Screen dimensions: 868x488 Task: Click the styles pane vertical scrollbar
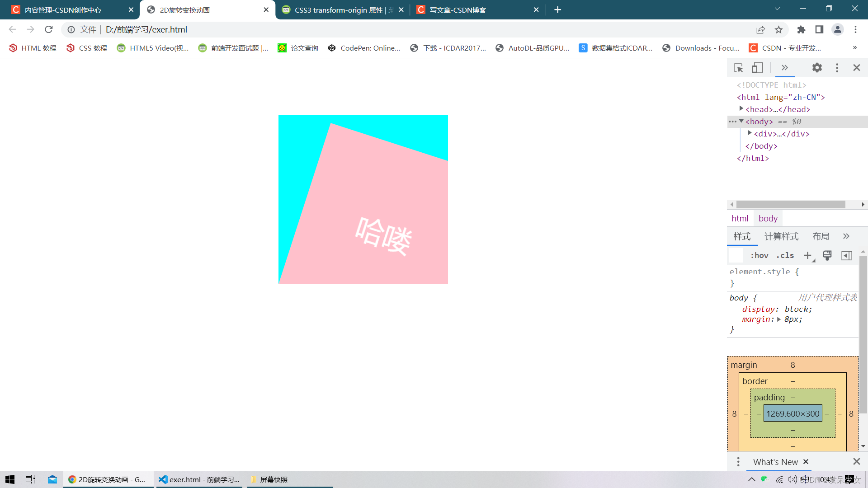point(863,334)
